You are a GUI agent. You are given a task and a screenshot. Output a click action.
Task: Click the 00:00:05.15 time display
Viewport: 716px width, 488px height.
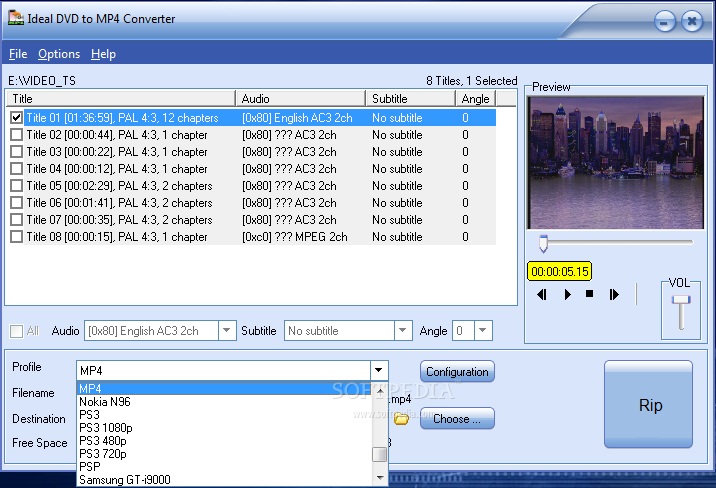pos(560,271)
